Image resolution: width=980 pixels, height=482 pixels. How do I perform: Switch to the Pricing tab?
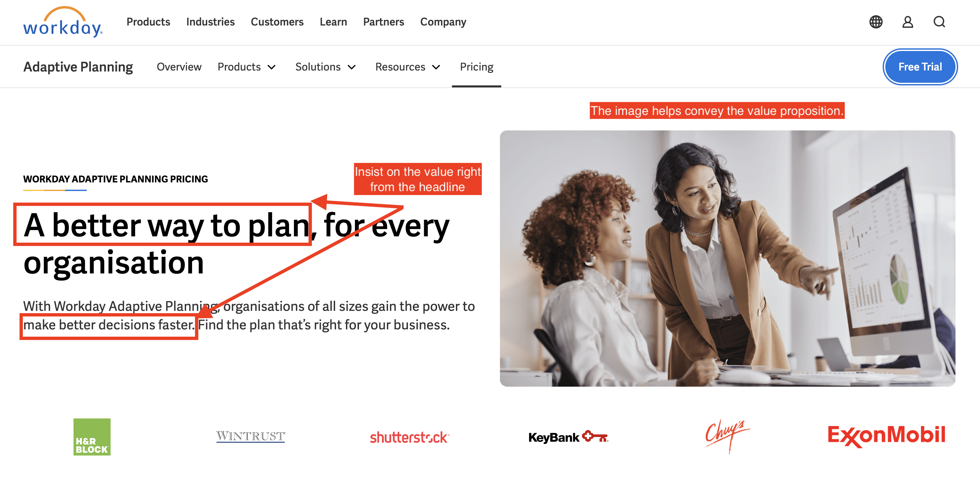pyautogui.click(x=476, y=67)
